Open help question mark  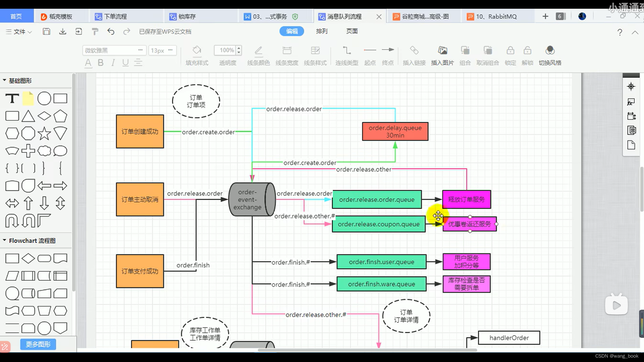click(x=620, y=32)
